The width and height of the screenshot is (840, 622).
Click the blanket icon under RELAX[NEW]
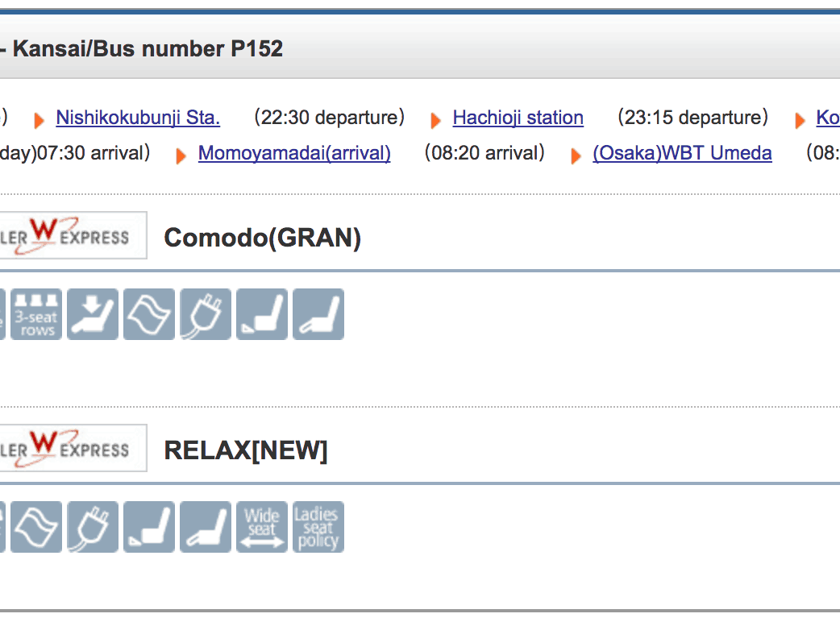pyautogui.click(x=36, y=527)
